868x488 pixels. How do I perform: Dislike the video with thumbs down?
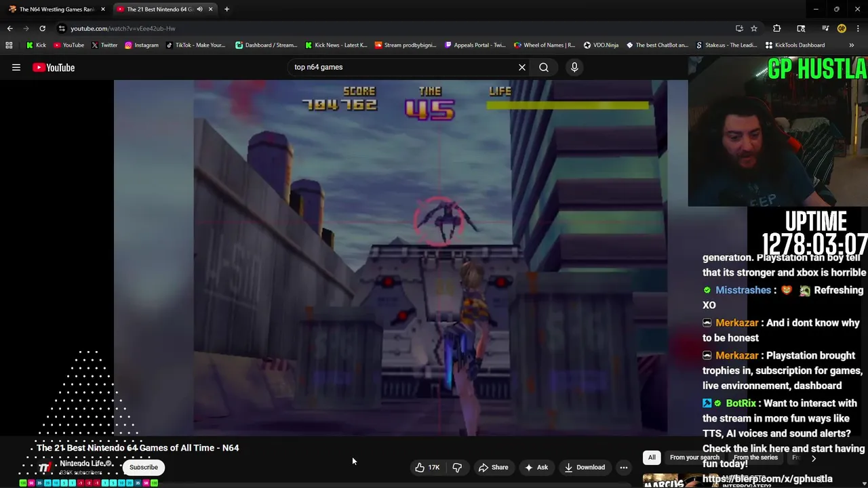457,467
